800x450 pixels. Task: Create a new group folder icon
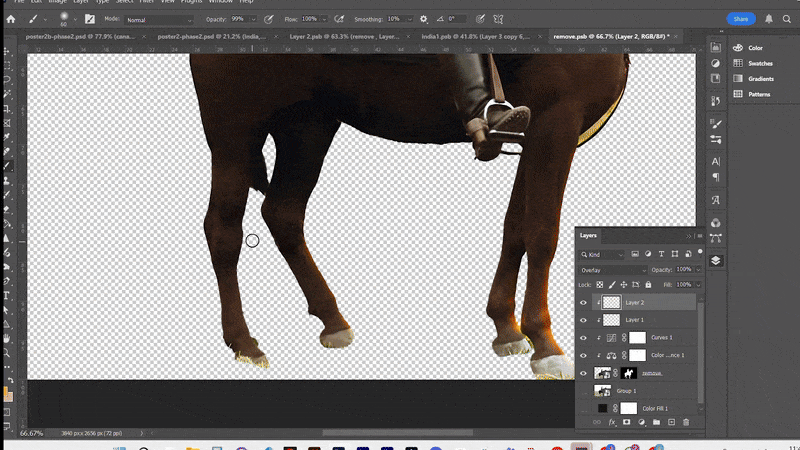coord(656,422)
